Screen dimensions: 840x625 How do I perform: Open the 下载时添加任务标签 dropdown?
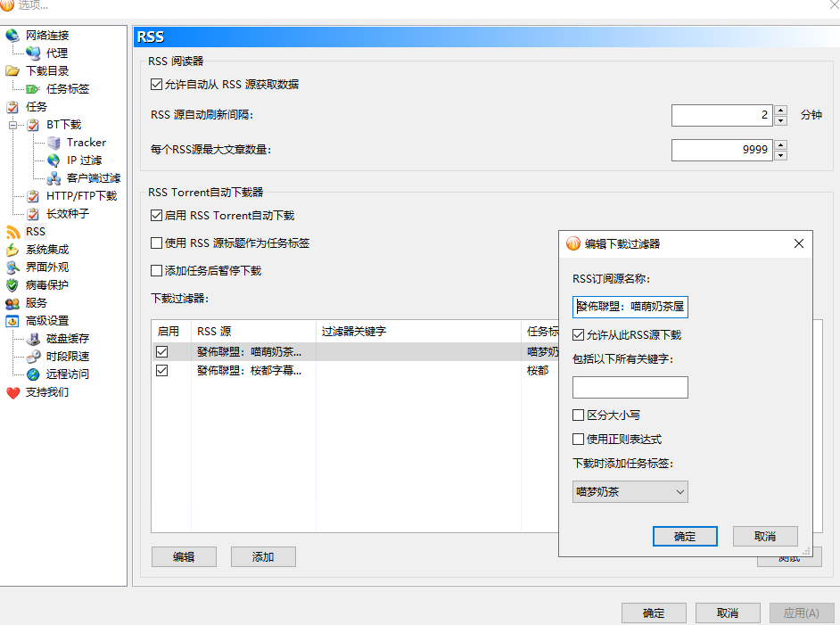pyautogui.click(x=630, y=491)
